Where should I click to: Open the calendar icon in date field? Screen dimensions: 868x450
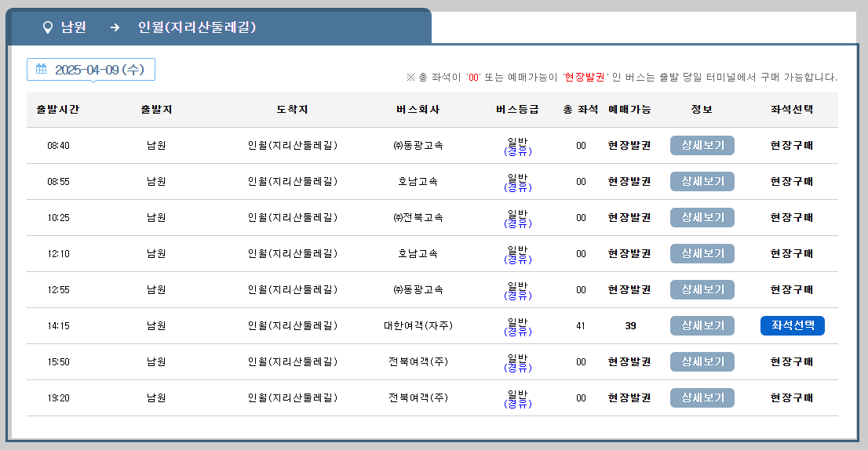(x=41, y=69)
